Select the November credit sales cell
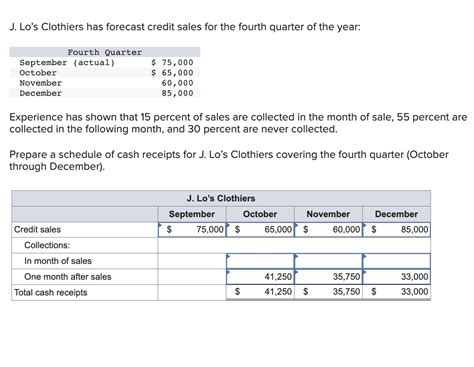Viewport: 474px width, 367px height. point(328,230)
